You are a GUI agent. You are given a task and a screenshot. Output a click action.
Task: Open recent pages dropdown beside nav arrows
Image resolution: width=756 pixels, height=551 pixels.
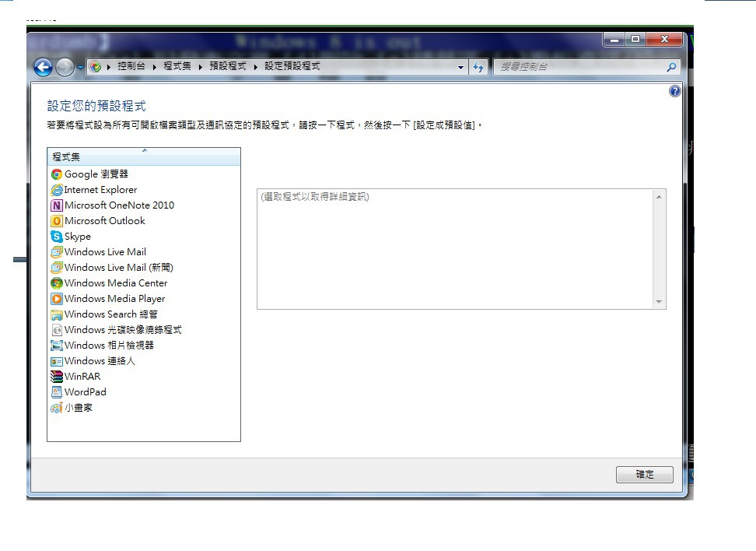click(x=80, y=68)
